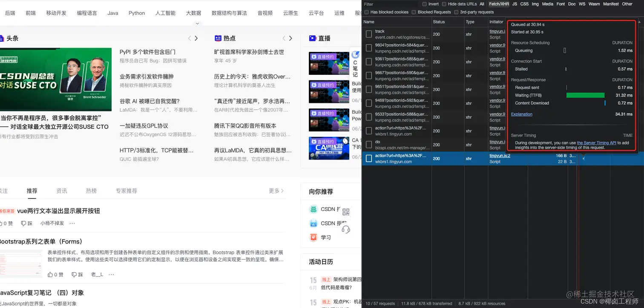The image size is (644, 308).
Task: Open headline PyPI 多个软件包含后门
Action: [x=148, y=52]
